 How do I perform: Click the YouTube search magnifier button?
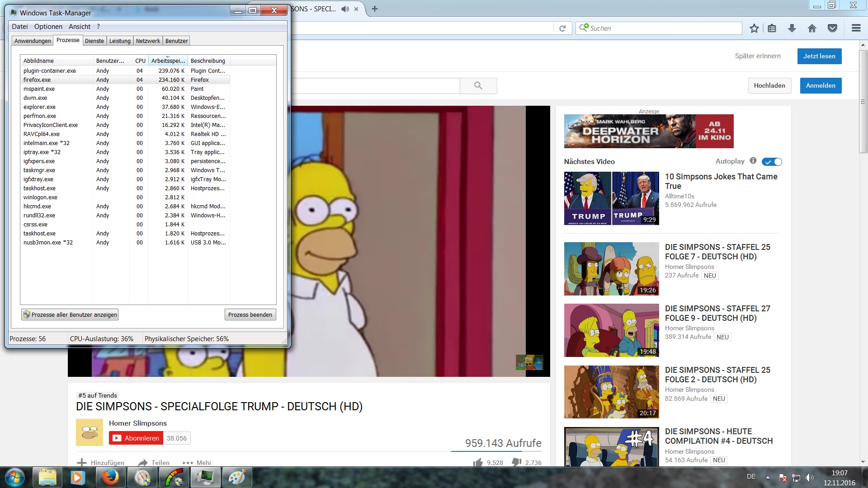click(478, 85)
